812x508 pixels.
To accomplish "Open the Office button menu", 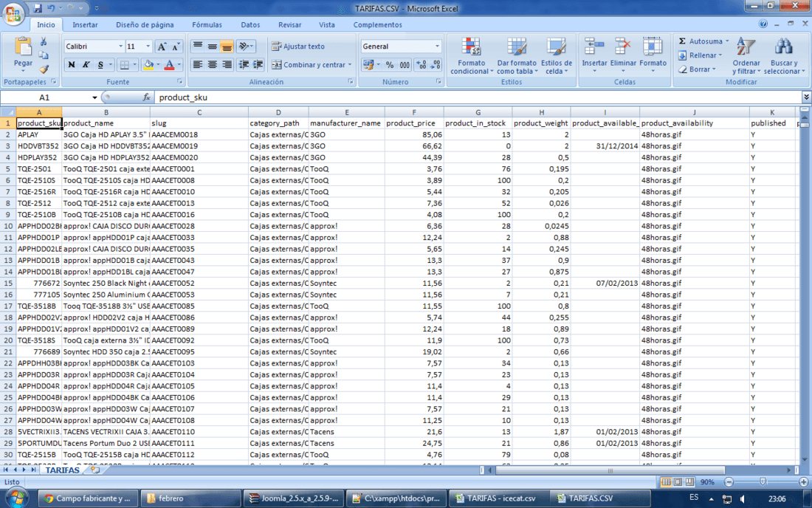I will [x=13, y=13].
